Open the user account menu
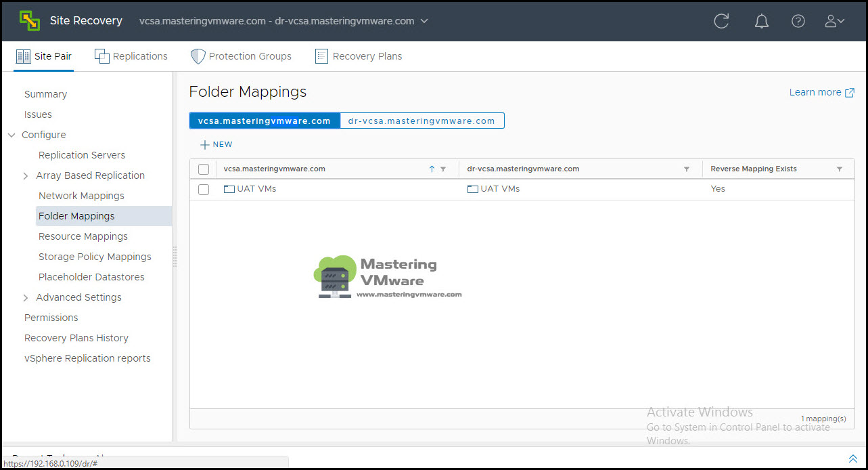Viewport: 868px width, 470px height. [835, 21]
